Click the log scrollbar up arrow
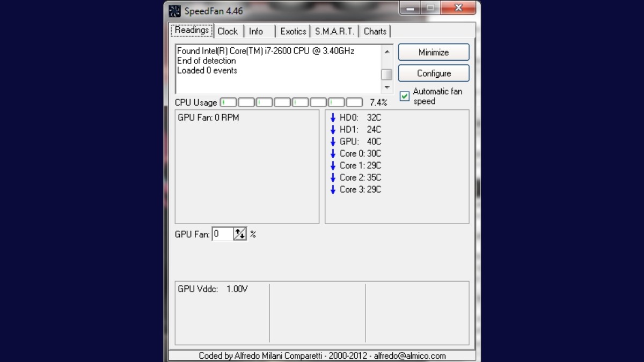Screen dimensions: 644x362 (386, 51)
